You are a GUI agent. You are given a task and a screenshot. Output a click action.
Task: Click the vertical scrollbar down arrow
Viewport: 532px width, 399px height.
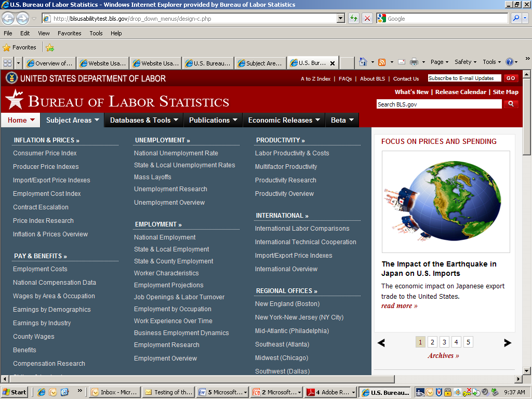click(526, 371)
